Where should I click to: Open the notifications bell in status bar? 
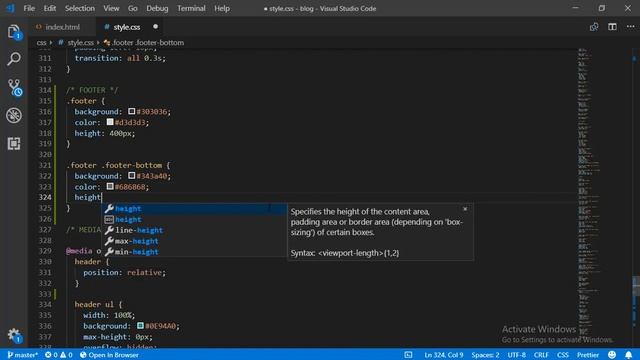629,355
